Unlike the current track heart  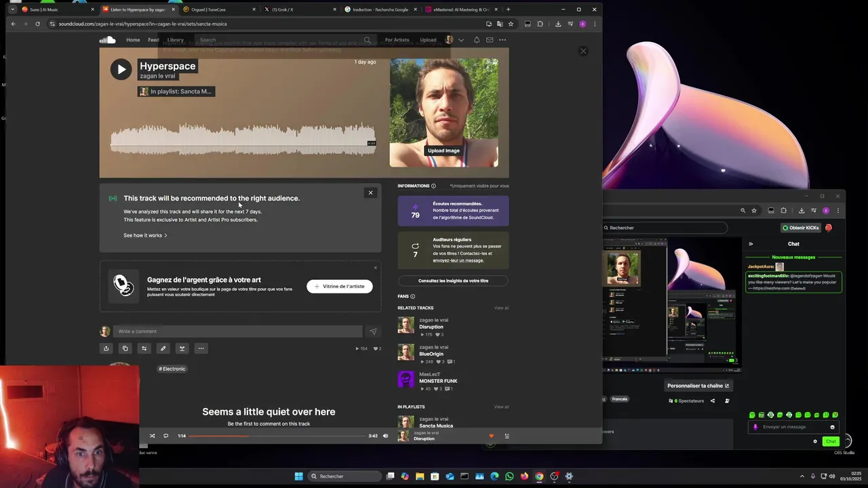click(491, 436)
